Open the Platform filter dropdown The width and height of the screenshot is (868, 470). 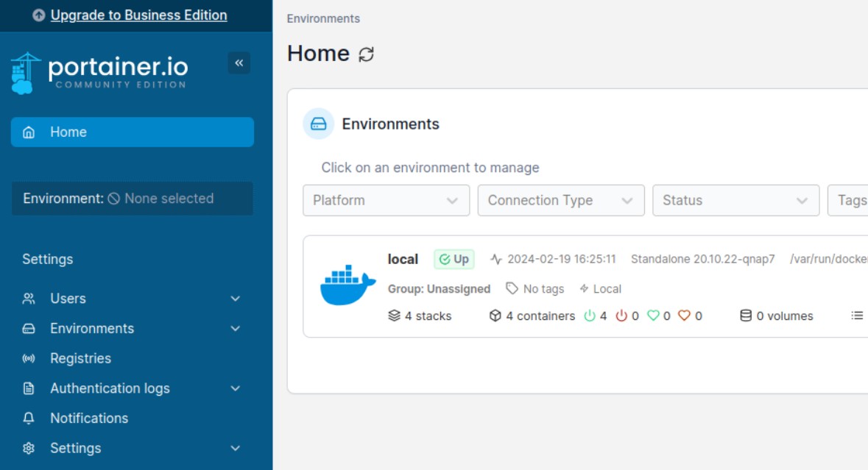[x=386, y=200]
